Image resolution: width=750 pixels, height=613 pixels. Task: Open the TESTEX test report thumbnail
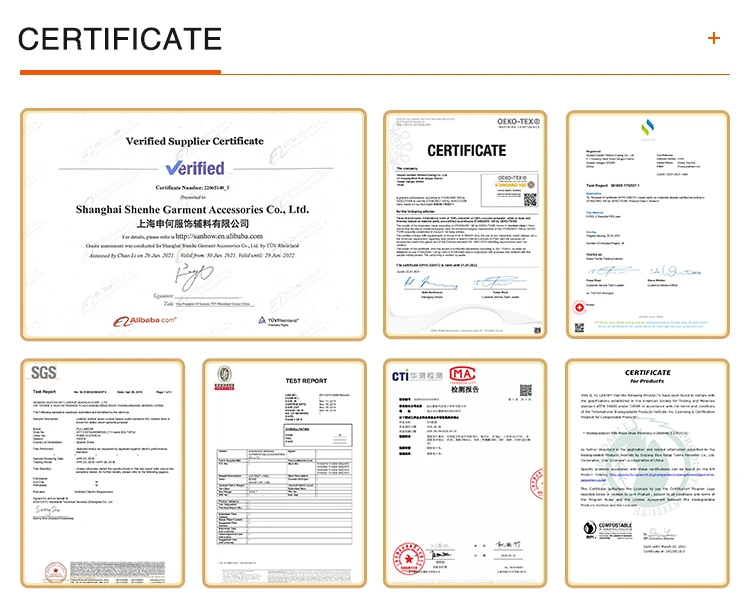(648, 225)
